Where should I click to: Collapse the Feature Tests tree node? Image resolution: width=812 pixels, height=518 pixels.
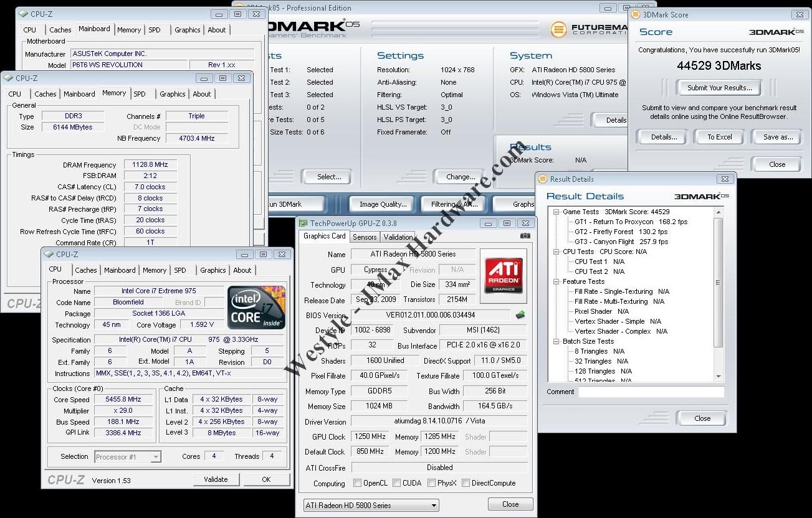pos(556,281)
